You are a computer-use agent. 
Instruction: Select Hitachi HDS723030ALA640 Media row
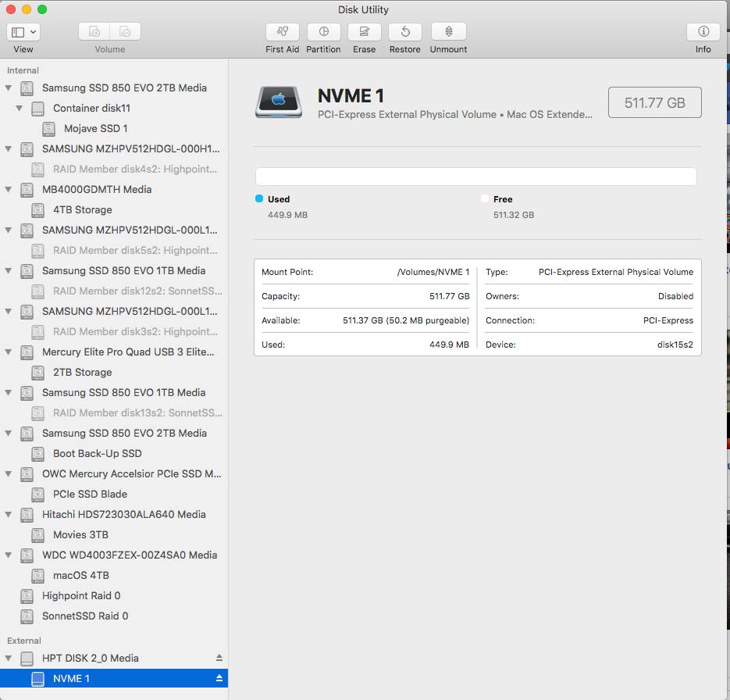[114, 514]
